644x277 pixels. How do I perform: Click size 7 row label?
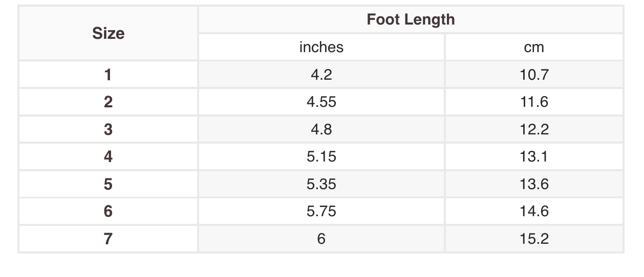click(x=108, y=239)
